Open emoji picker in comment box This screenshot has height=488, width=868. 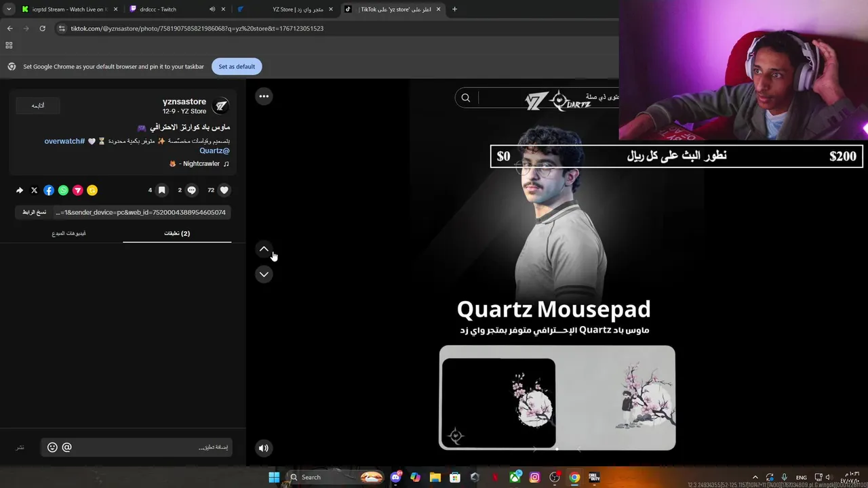point(52,447)
